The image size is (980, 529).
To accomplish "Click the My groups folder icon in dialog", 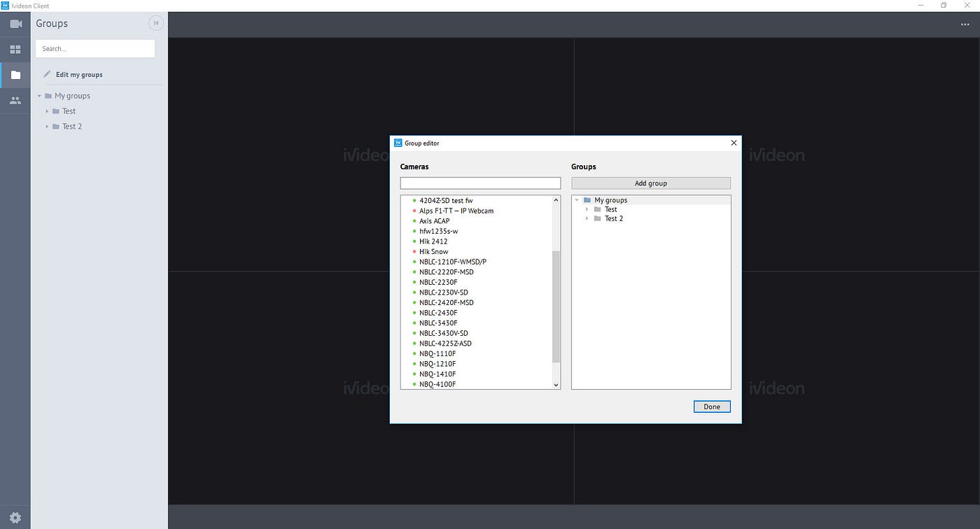I will (x=587, y=200).
